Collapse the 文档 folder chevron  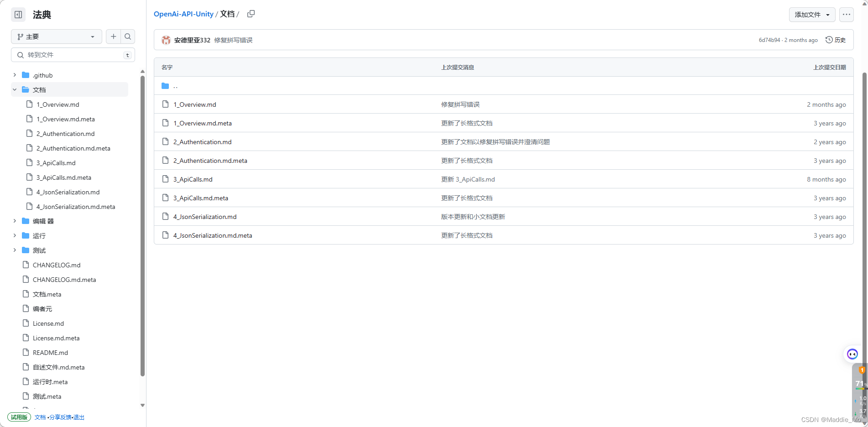coord(15,89)
